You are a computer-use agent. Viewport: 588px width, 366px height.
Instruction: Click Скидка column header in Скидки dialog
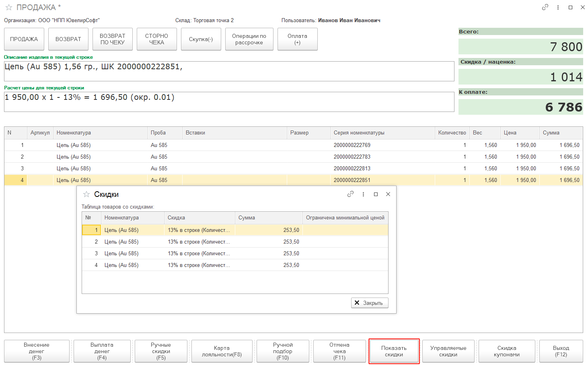(200, 218)
